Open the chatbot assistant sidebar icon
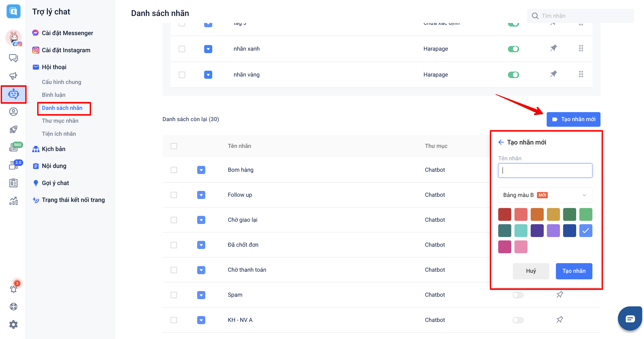The width and height of the screenshot is (644, 339). pos(14,94)
